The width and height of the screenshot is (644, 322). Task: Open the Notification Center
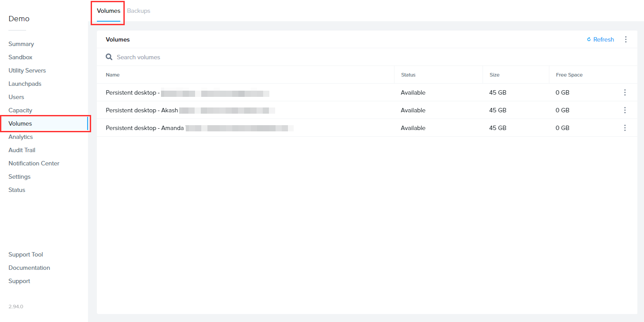(x=34, y=163)
